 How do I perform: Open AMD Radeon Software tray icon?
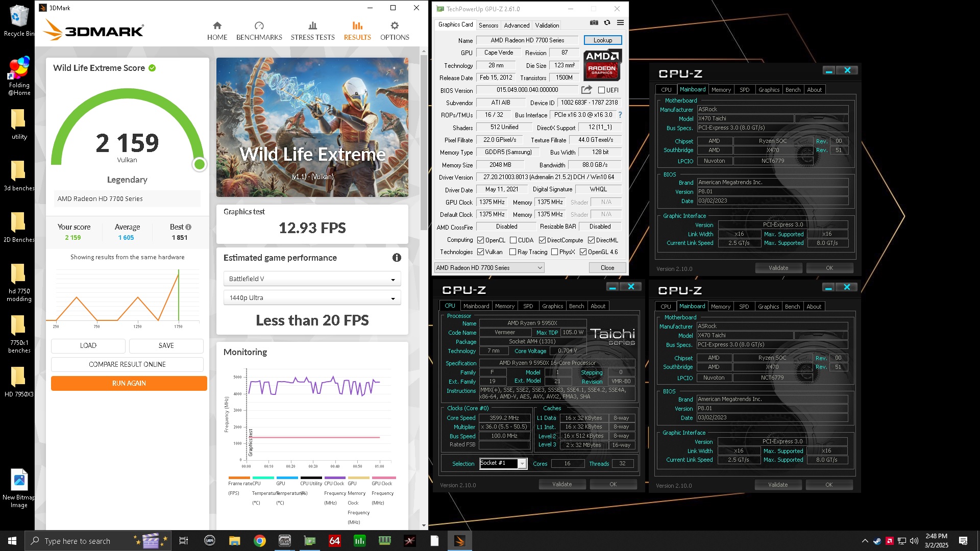(889, 541)
